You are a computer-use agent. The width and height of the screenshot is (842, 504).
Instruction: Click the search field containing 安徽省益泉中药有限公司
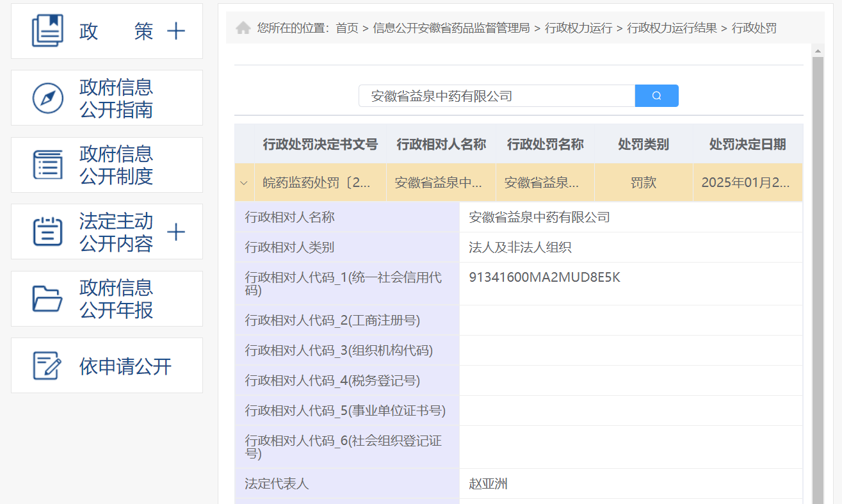[x=496, y=96]
